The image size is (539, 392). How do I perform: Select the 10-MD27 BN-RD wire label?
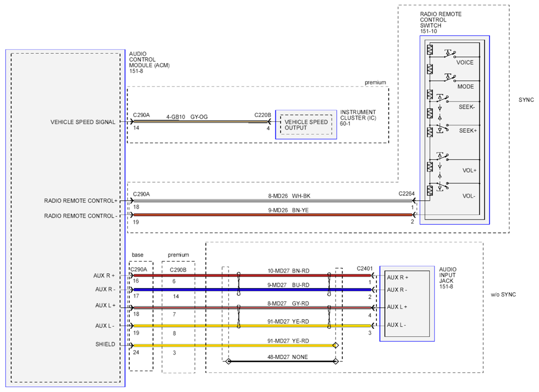pos(289,271)
